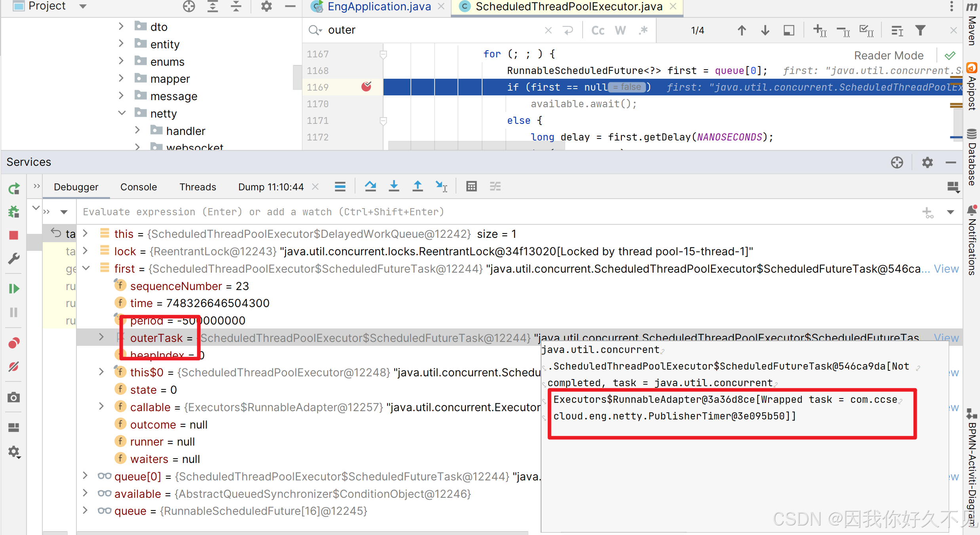Collapse the first variable node

click(x=85, y=268)
